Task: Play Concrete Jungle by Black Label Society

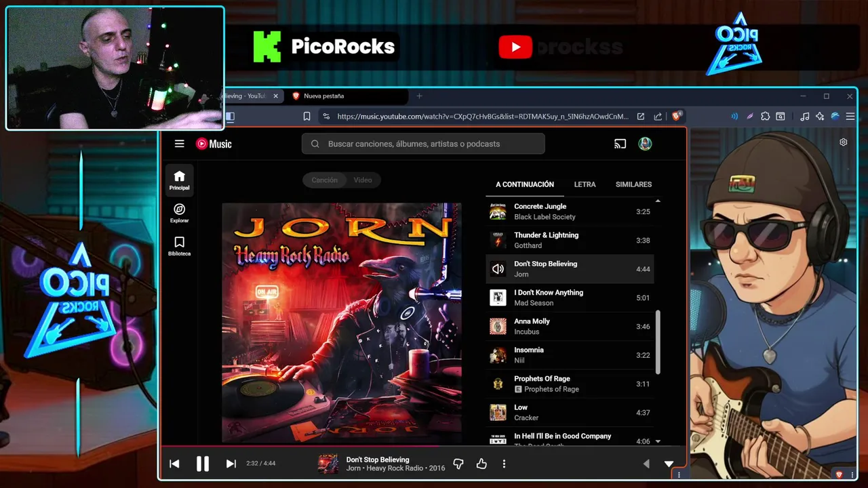Action: pos(570,211)
